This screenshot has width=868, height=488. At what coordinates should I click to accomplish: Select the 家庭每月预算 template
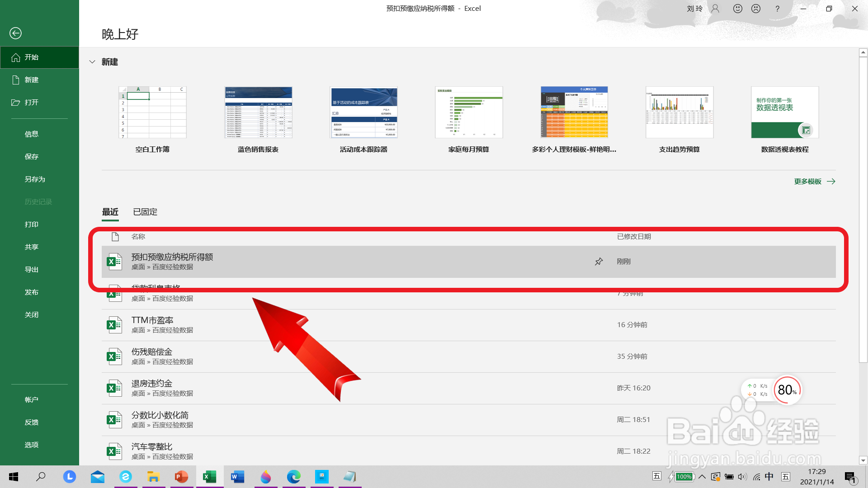tap(469, 120)
